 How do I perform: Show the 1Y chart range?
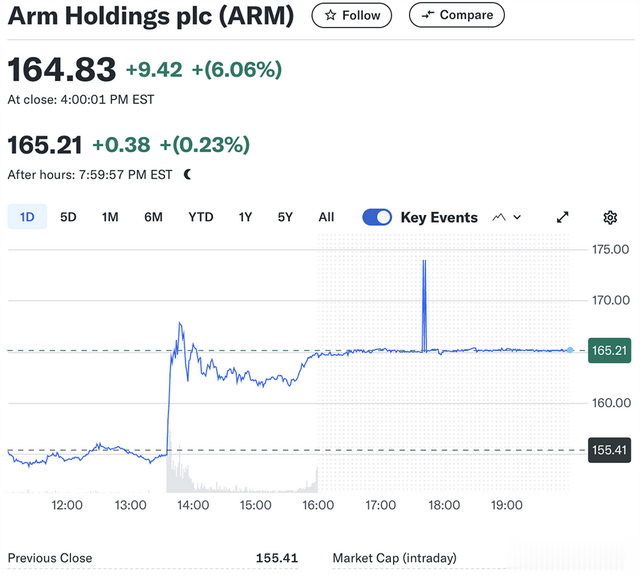click(245, 217)
